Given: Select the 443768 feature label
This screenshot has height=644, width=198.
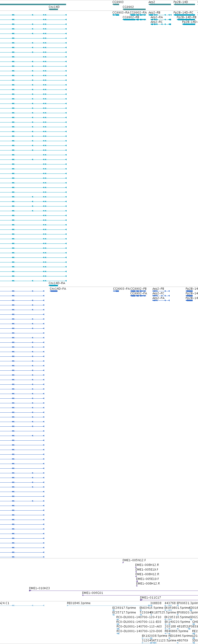Looking at the screenshot, I should point(170,603).
